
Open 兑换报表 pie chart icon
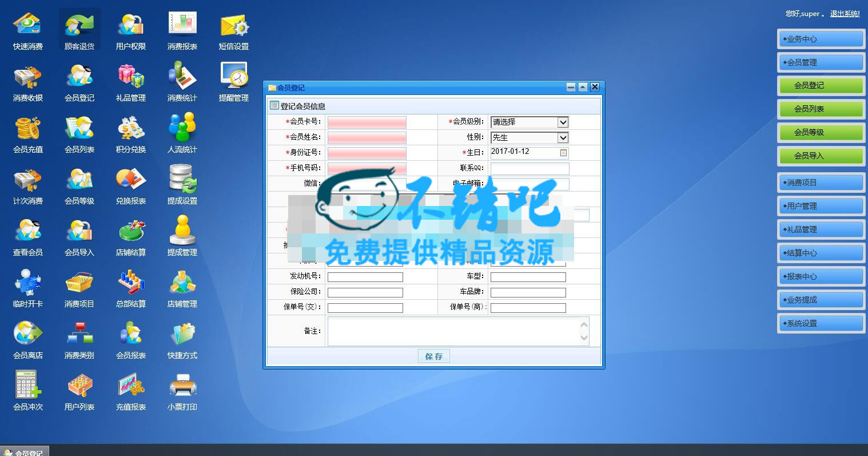click(130, 186)
